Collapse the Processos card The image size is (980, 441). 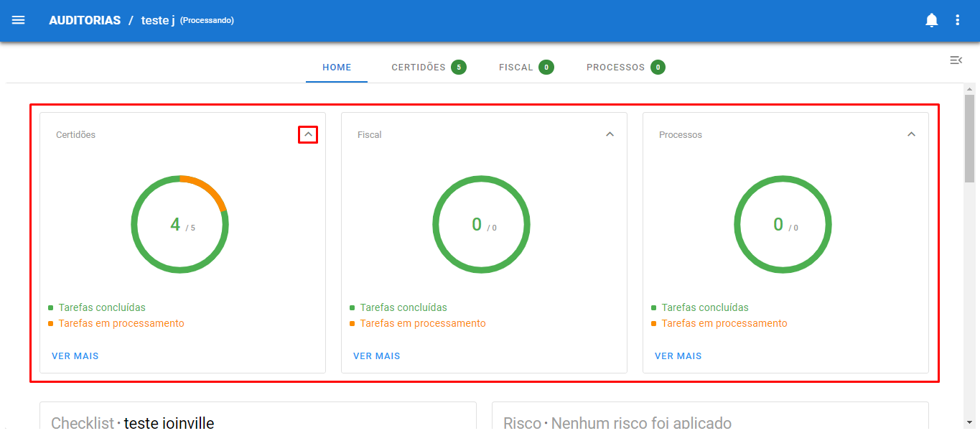coord(911,134)
